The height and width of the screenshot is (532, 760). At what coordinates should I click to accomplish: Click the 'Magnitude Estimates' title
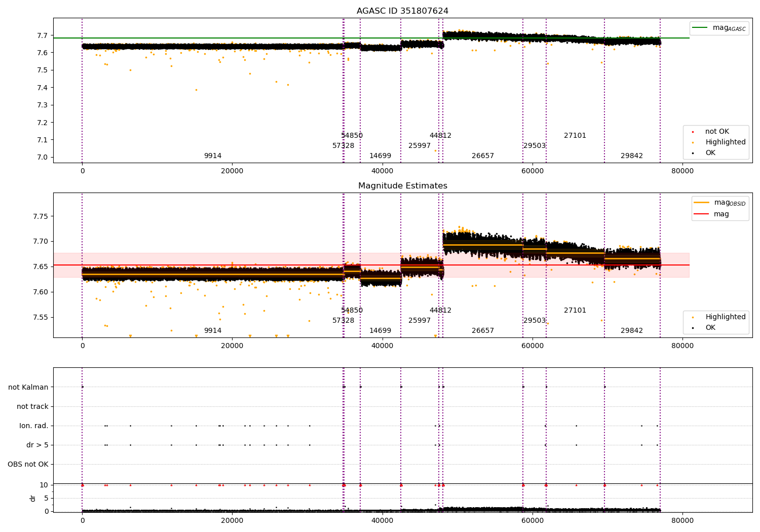[x=402, y=186]
